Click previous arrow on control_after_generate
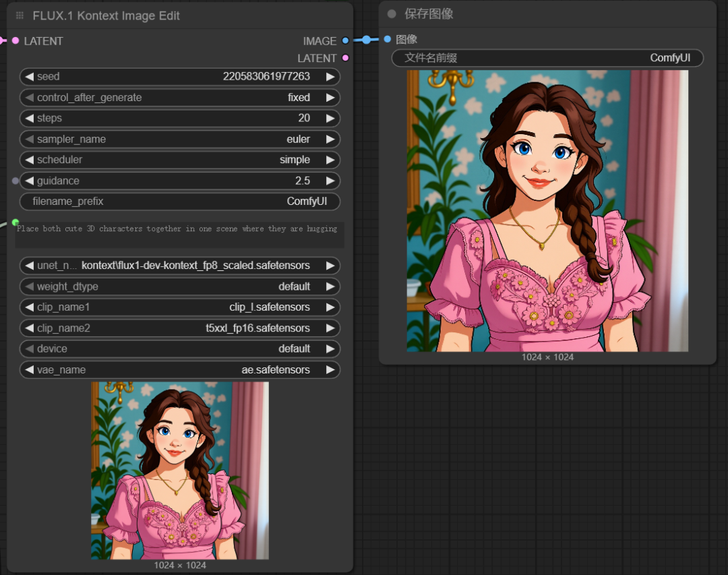 (29, 98)
